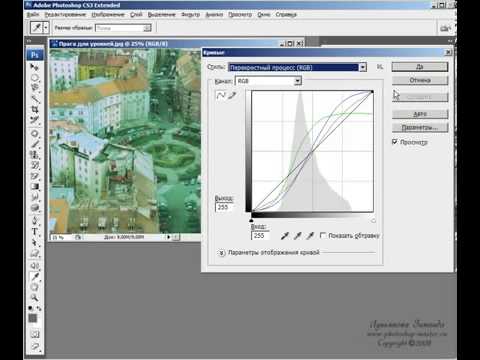Select the Type tool

pyautogui.click(x=34, y=232)
